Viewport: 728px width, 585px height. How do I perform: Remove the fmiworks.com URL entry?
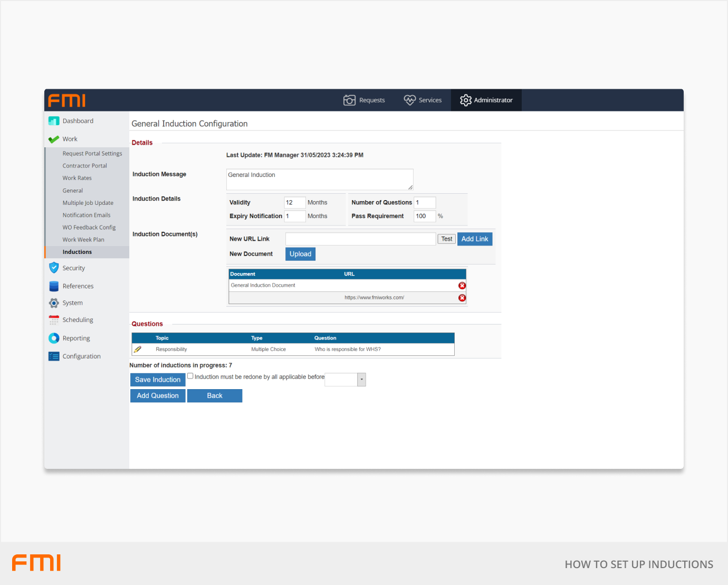pos(462,298)
